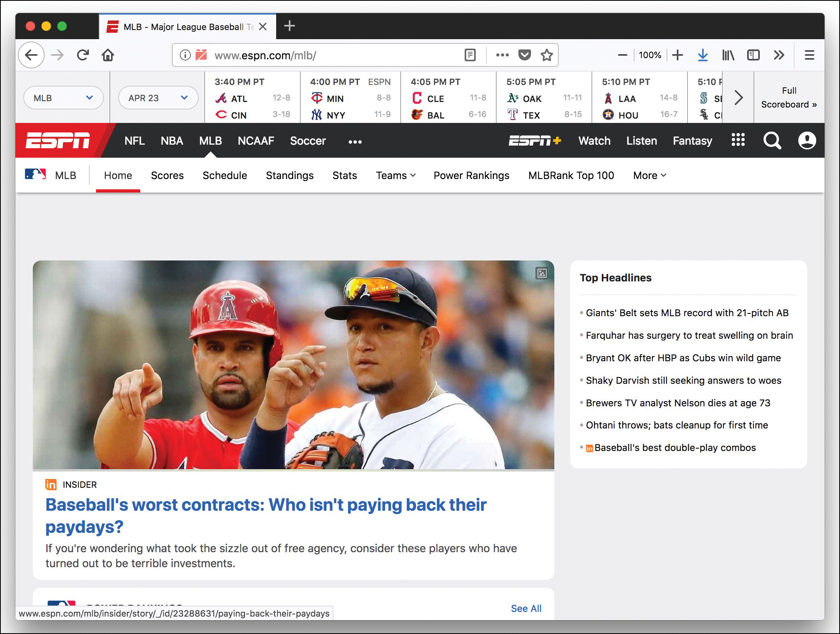Enable Reader View for the page
Viewport: 840px width, 634px height.
click(470, 55)
